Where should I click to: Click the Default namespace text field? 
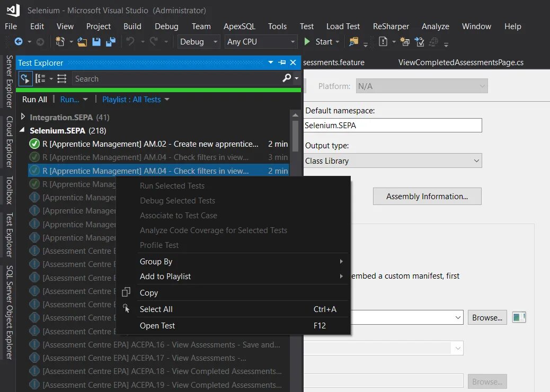pyautogui.click(x=393, y=125)
